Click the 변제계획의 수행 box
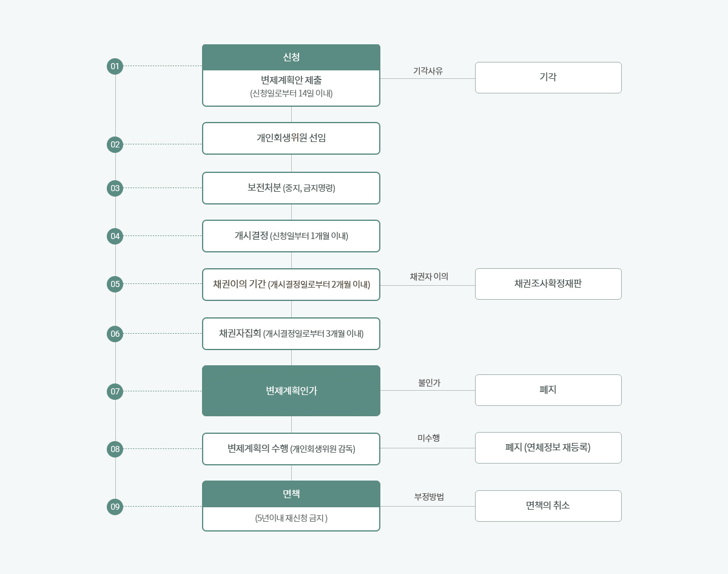Image resolution: width=728 pixels, height=574 pixels. 291,449
